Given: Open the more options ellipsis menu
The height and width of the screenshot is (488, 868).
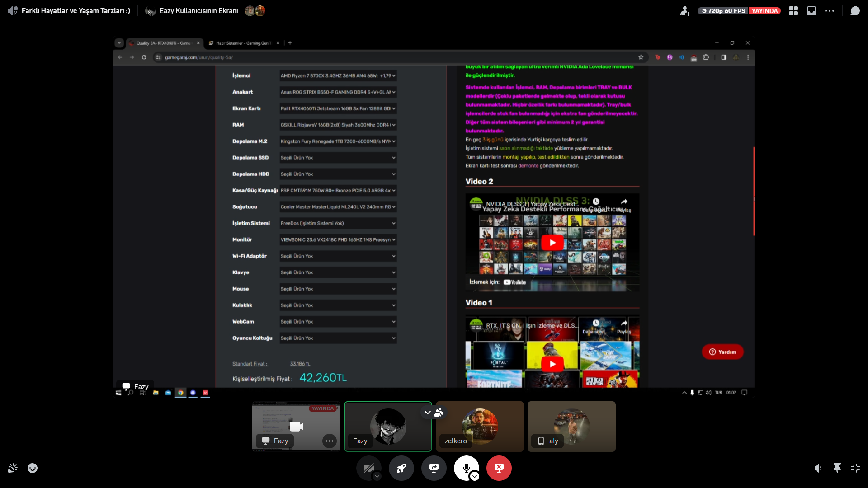Looking at the screenshot, I should pos(830,11).
